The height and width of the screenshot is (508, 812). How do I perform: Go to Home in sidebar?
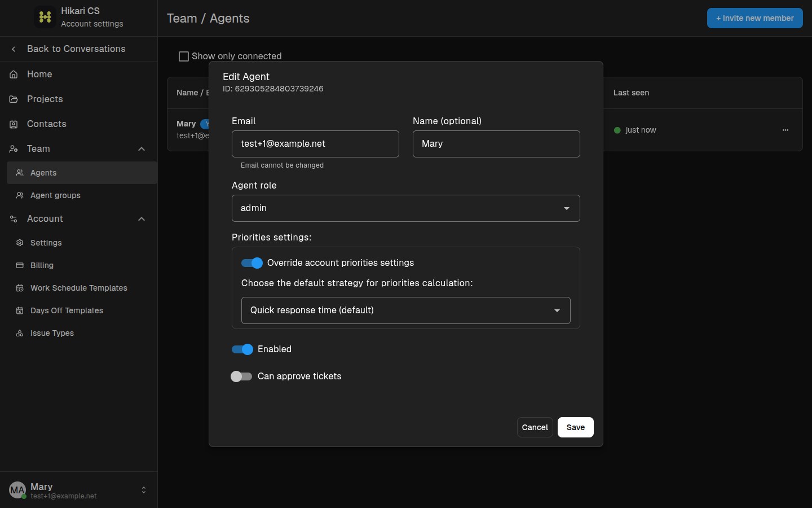(x=79, y=75)
